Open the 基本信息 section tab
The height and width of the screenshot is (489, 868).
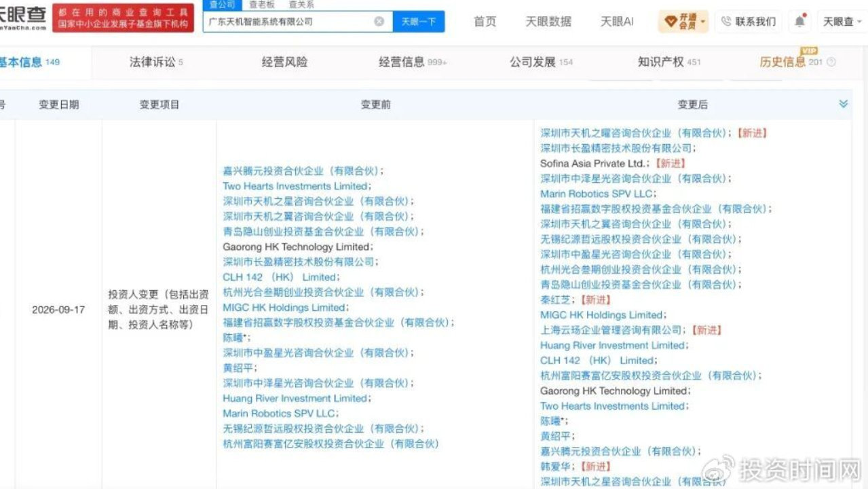coord(30,62)
